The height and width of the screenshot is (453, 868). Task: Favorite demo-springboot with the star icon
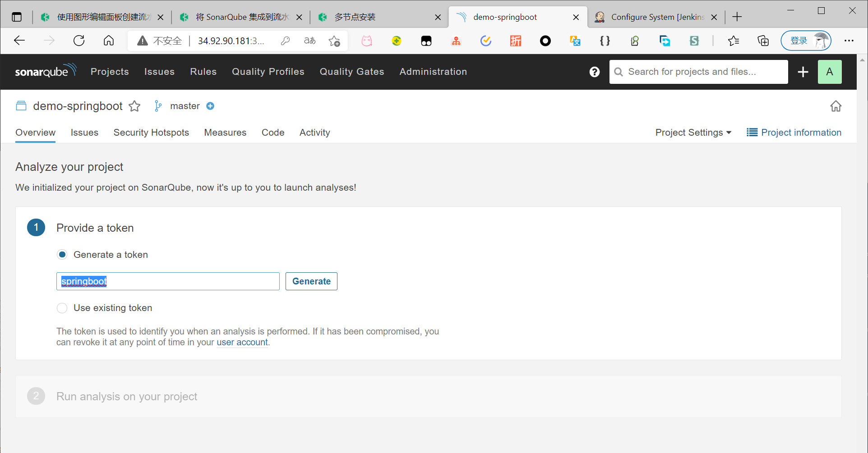click(134, 106)
